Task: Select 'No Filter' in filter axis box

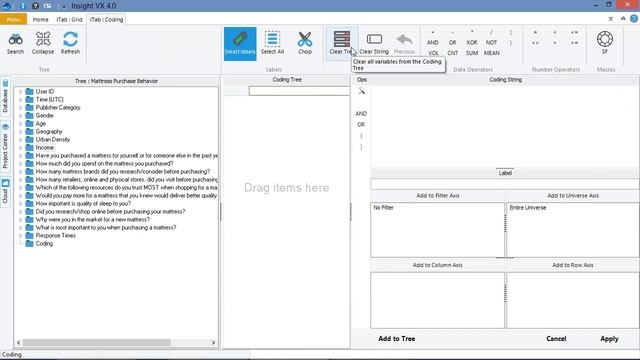Action: coord(383,208)
